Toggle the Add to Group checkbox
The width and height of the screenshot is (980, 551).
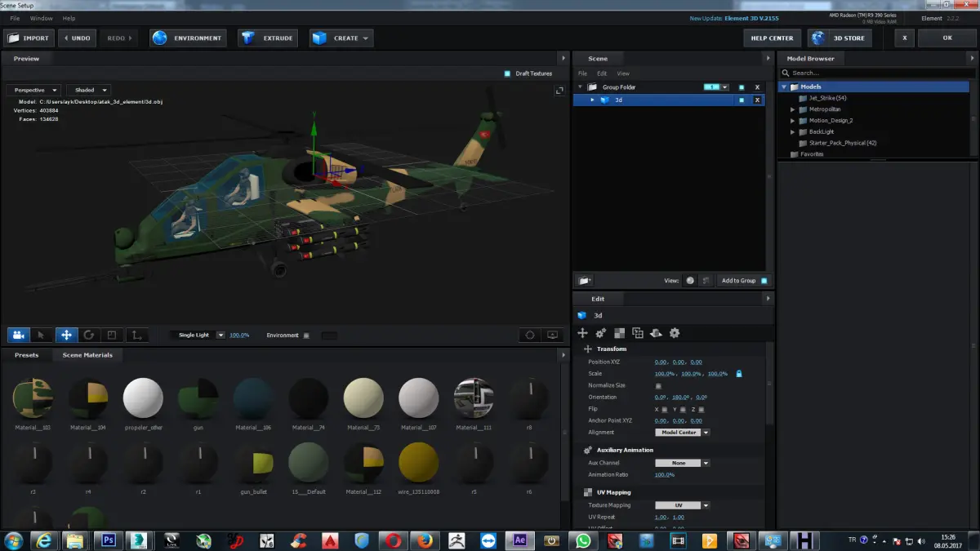[764, 280]
